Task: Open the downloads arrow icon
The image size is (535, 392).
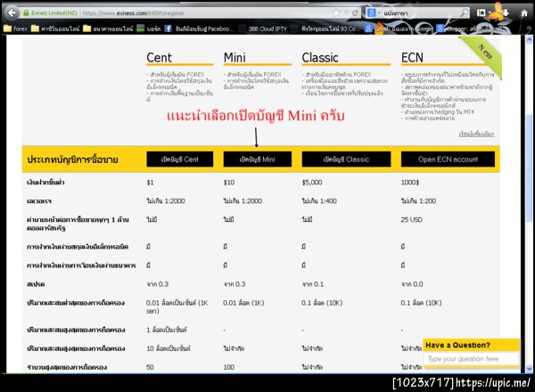Action: tap(506, 13)
